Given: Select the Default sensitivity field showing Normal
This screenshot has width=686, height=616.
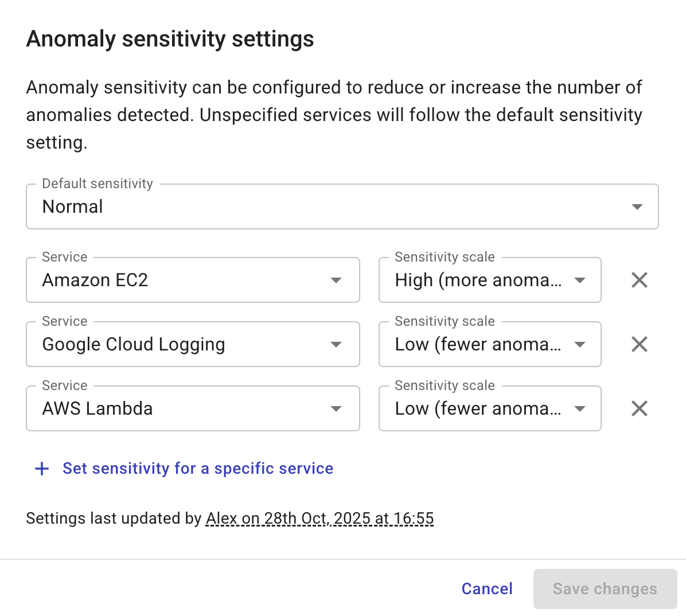Looking at the screenshot, I should pyautogui.click(x=229, y=206).
